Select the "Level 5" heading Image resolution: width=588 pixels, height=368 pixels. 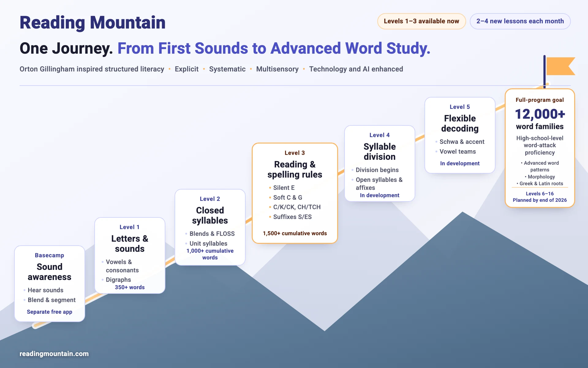click(x=460, y=107)
